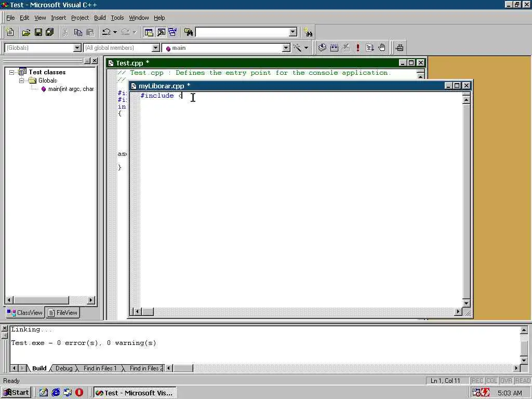This screenshot has height=399, width=532.
Task: Launch Internet Explorer from quick launch
Action: (56, 393)
